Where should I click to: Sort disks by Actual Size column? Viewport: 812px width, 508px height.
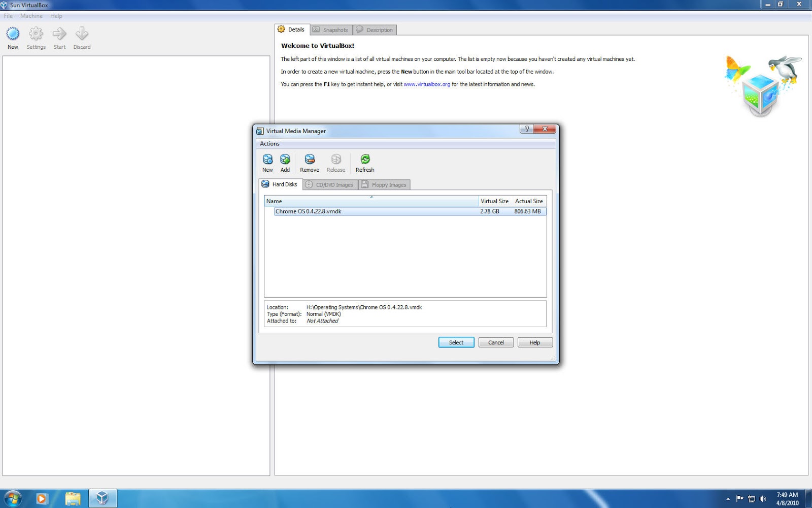click(x=529, y=201)
